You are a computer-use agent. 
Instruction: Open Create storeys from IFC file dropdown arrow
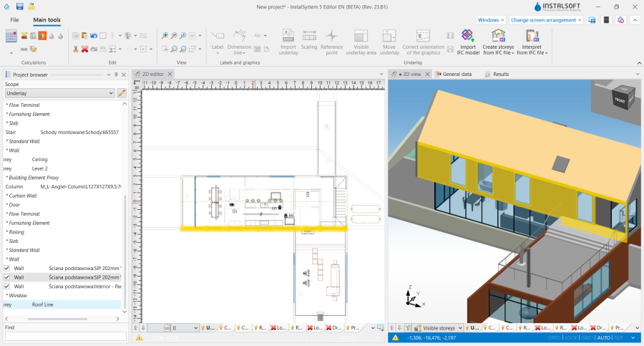pyautogui.click(x=512, y=53)
